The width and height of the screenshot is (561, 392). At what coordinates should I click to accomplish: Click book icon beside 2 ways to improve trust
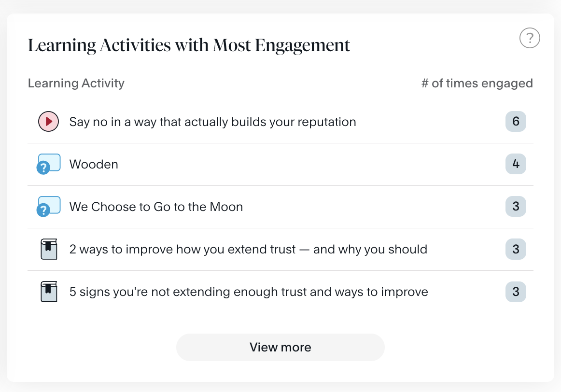coord(48,249)
